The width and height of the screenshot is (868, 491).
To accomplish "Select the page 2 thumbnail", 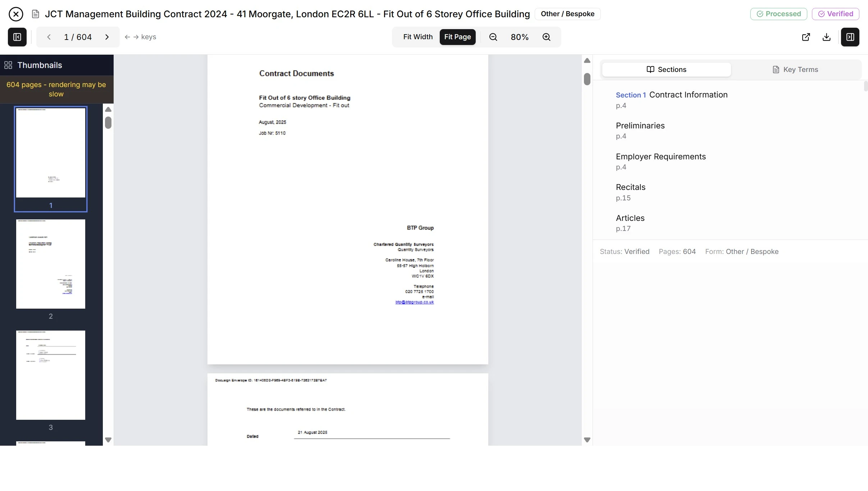I will (x=50, y=264).
